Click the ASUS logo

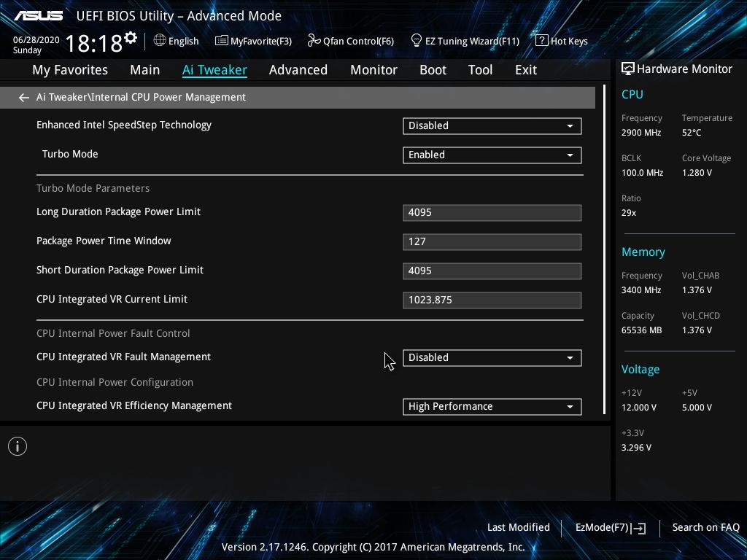pyautogui.click(x=38, y=16)
